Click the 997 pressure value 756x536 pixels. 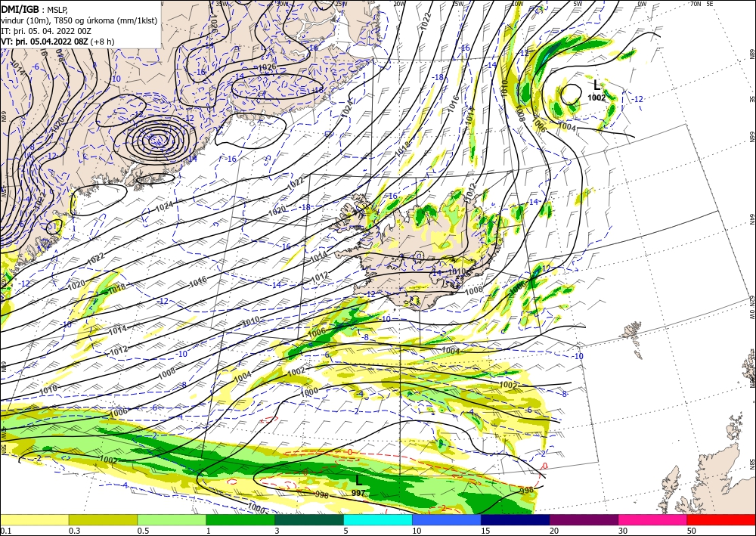click(358, 493)
